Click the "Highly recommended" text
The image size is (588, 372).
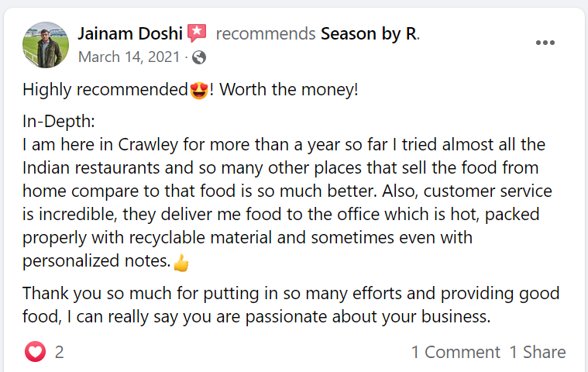(105, 90)
